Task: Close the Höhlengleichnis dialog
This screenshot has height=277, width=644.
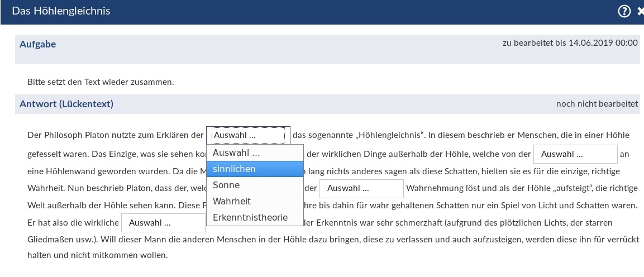Action: (x=640, y=12)
